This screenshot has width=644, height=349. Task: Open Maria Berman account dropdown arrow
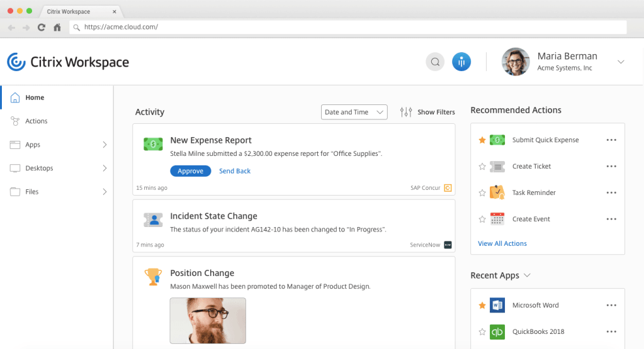coord(621,62)
